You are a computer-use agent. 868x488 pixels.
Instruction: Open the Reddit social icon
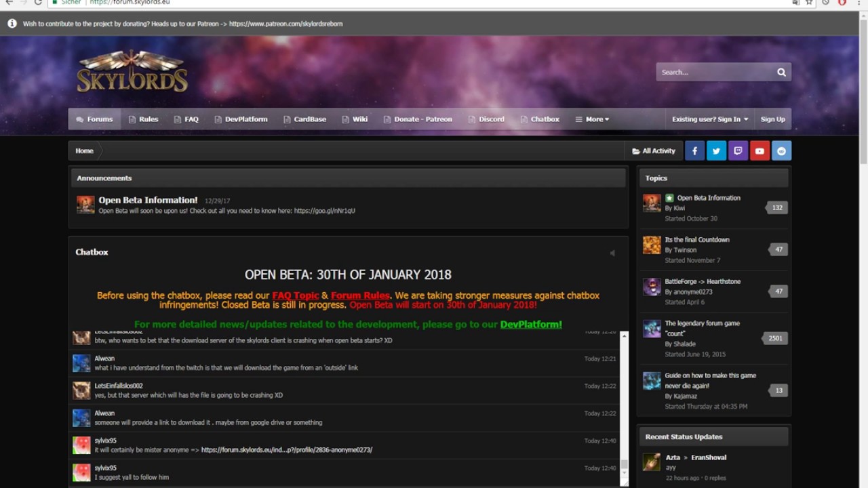coord(781,151)
